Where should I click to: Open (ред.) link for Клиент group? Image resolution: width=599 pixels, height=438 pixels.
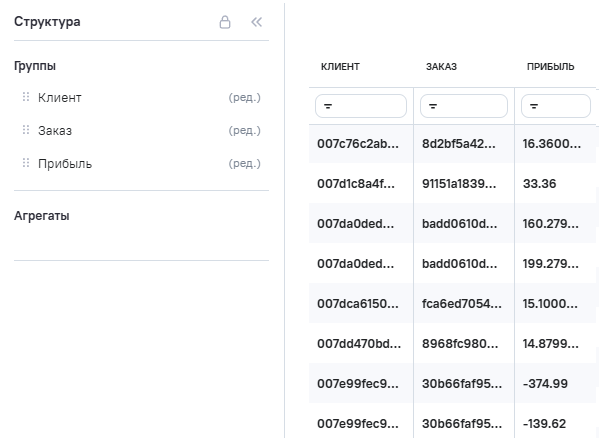[x=244, y=97]
